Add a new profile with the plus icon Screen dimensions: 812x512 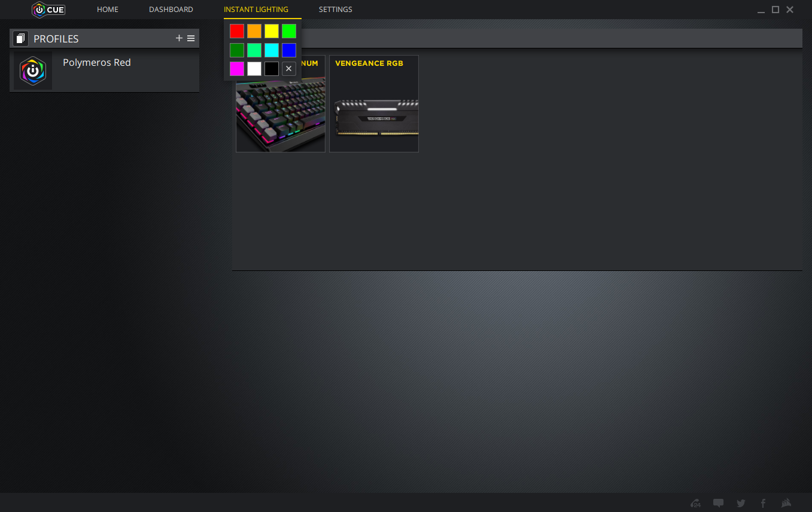coord(179,38)
